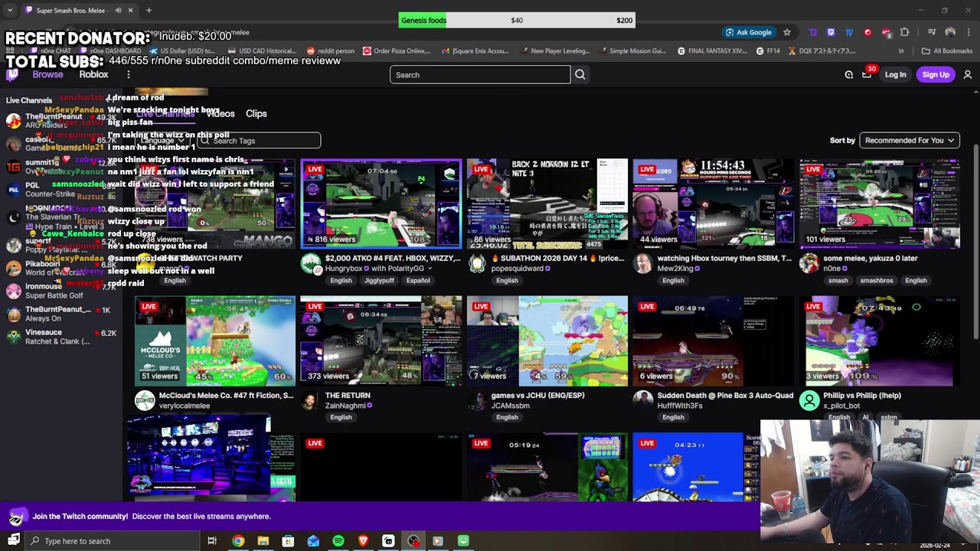Open Chrome media controls icon
Viewport: 980px width, 551px height.
tap(931, 32)
